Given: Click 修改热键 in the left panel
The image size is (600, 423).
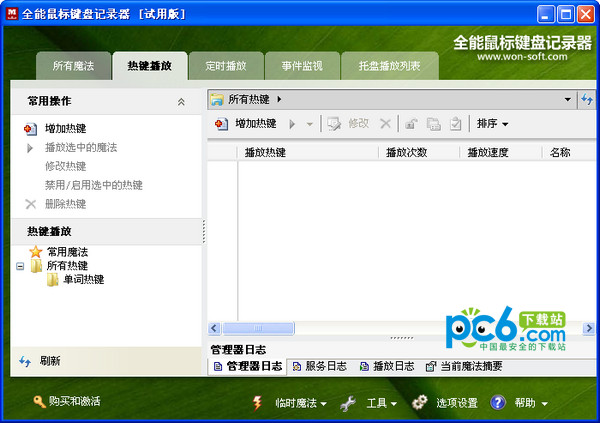Looking at the screenshot, I should pos(65,166).
